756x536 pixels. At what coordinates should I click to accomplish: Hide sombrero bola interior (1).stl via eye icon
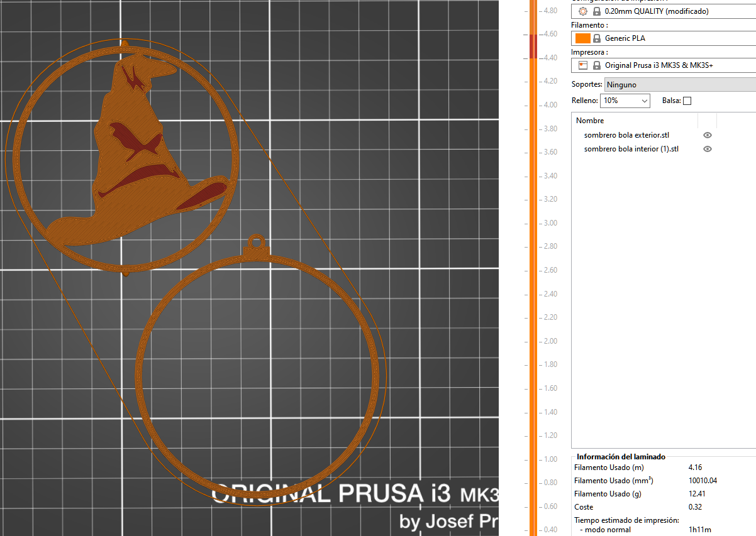[x=708, y=149]
